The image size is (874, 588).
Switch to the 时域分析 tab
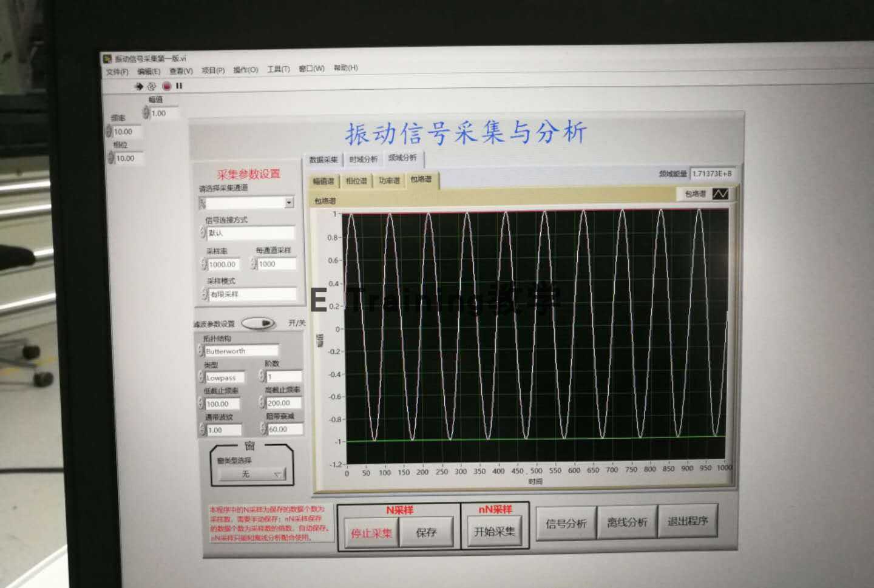[363, 159]
